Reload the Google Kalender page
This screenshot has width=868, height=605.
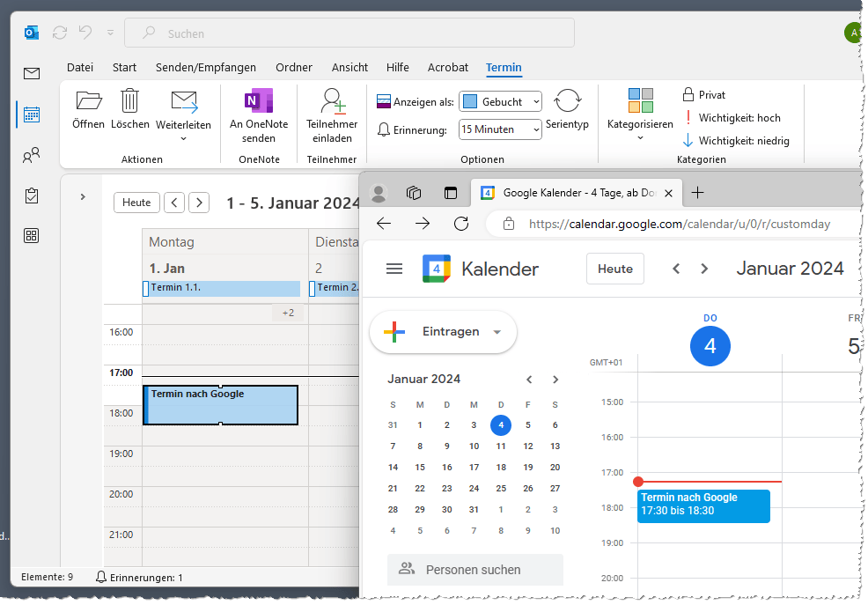click(461, 224)
